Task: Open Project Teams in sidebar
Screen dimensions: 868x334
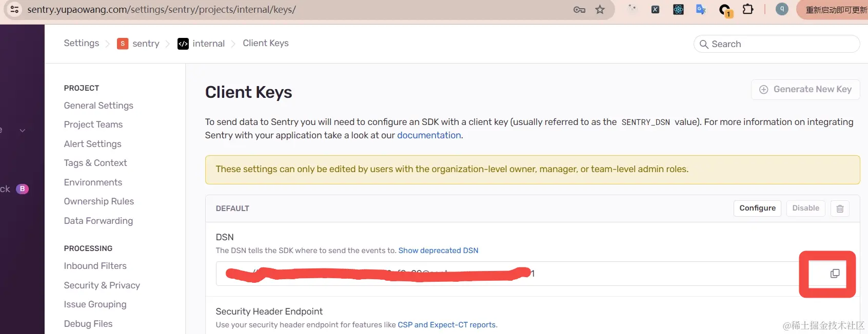Action: [93, 124]
